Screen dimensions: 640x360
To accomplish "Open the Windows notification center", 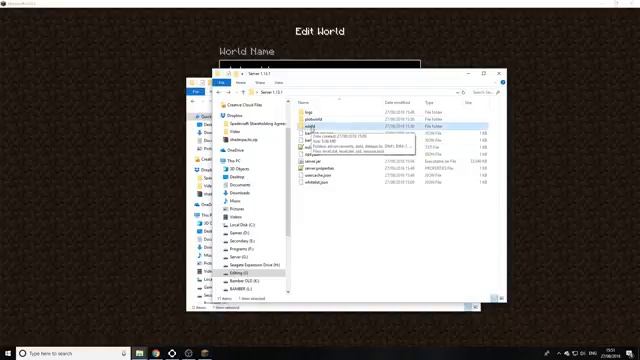I will 629,353.
